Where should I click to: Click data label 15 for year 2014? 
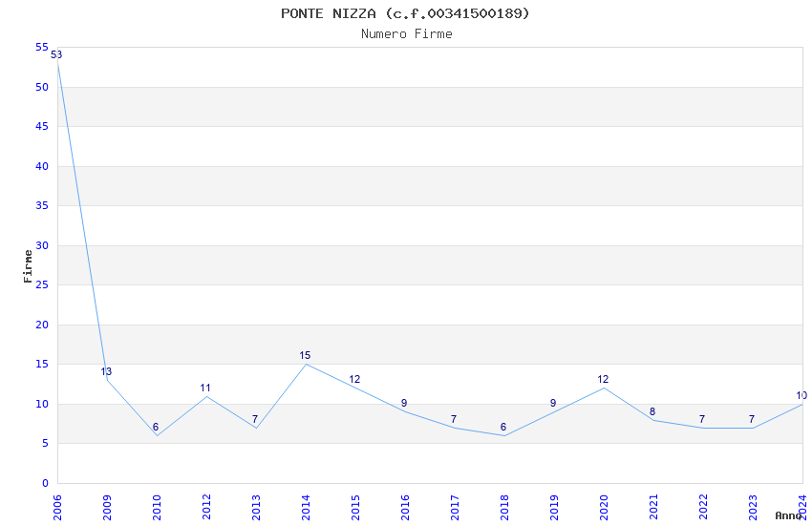[305, 355]
